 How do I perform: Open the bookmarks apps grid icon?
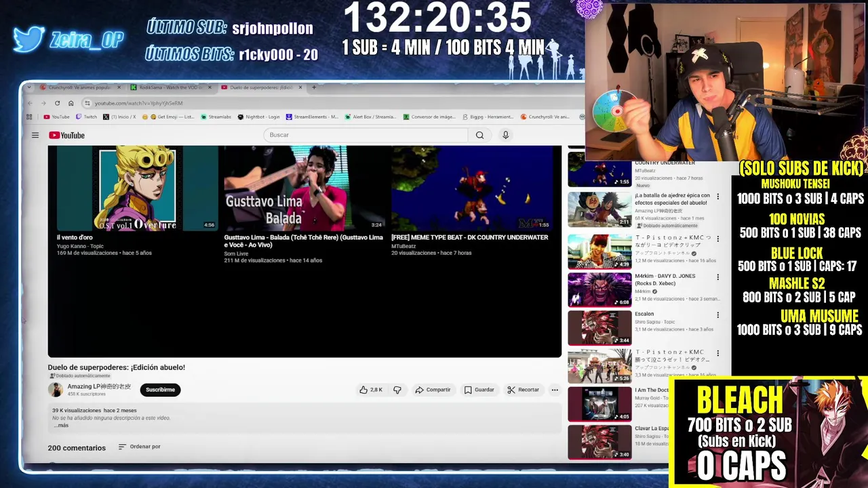tap(30, 117)
